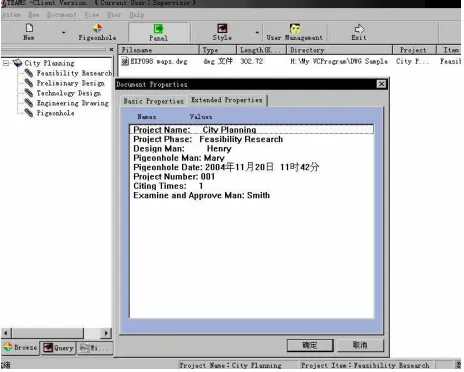Select Engineering Drawing tree node
This screenshot has height=372, width=464.
(72, 103)
